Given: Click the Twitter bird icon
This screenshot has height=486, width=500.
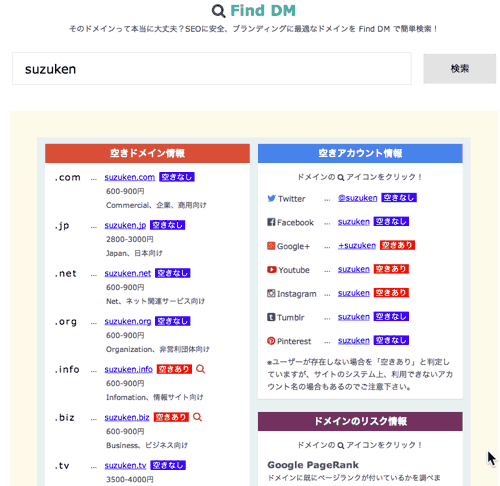Looking at the screenshot, I should pyautogui.click(x=271, y=198).
